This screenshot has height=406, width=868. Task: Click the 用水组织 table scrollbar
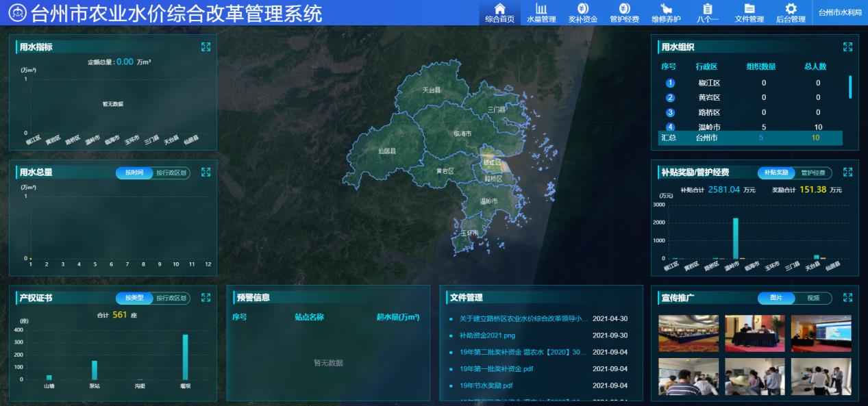pyautogui.click(x=850, y=87)
